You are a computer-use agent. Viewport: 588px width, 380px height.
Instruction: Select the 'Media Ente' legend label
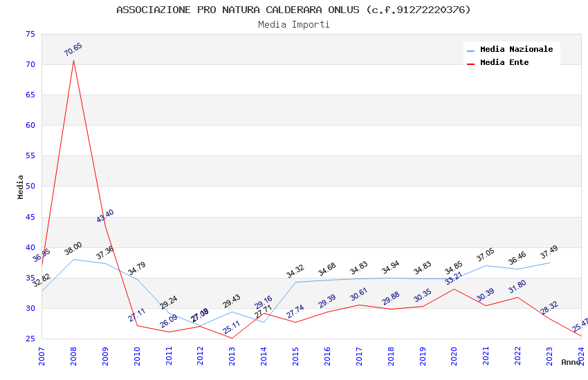click(x=504, y=62)
